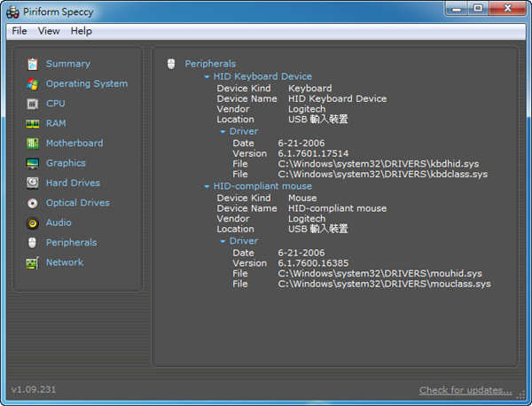Open the RAM section icon

(33, 123)
